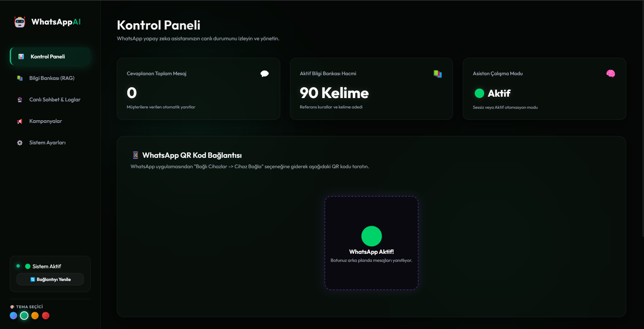The height and width of the screenshot is (329, 644).
Task: Click the green Aktif status dot
Action: tap(479, 93)
